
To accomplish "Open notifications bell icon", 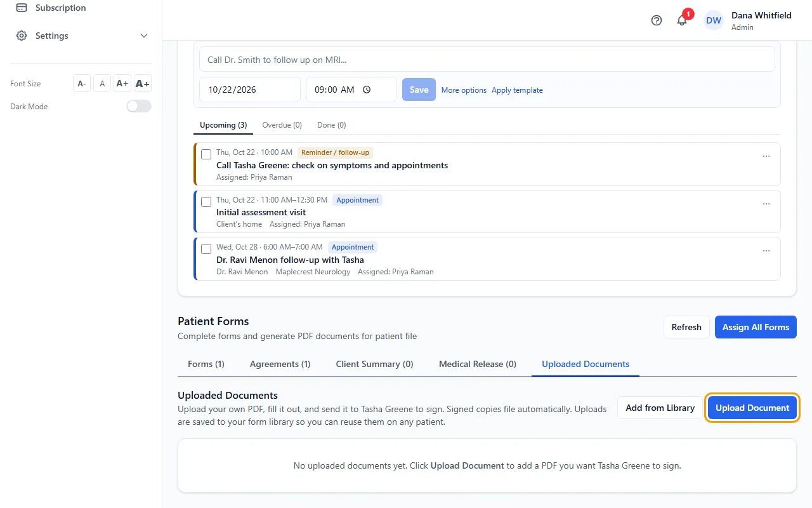I will click(682, 20).
